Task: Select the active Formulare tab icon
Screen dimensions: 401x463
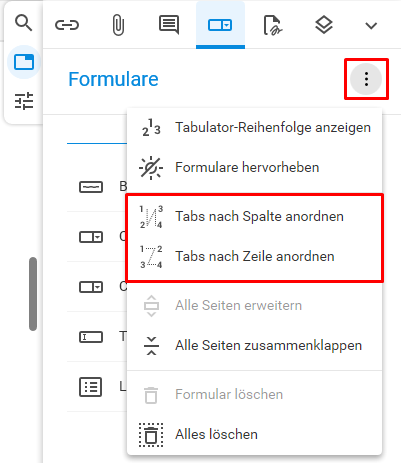Action: click(220, 25)
